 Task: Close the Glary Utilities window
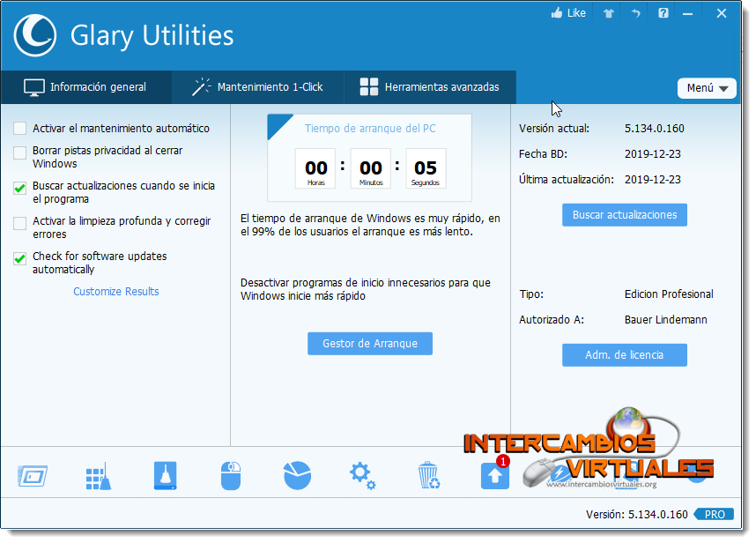point(722,13)
